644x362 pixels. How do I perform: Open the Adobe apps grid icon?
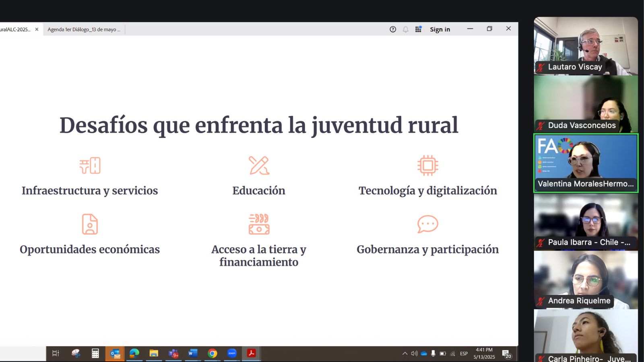coord(418,29)
